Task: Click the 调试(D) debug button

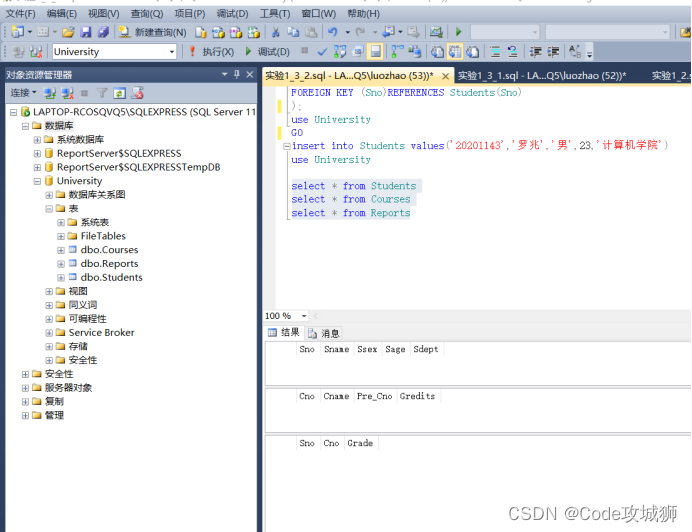Action: click(x=267, y=52)
